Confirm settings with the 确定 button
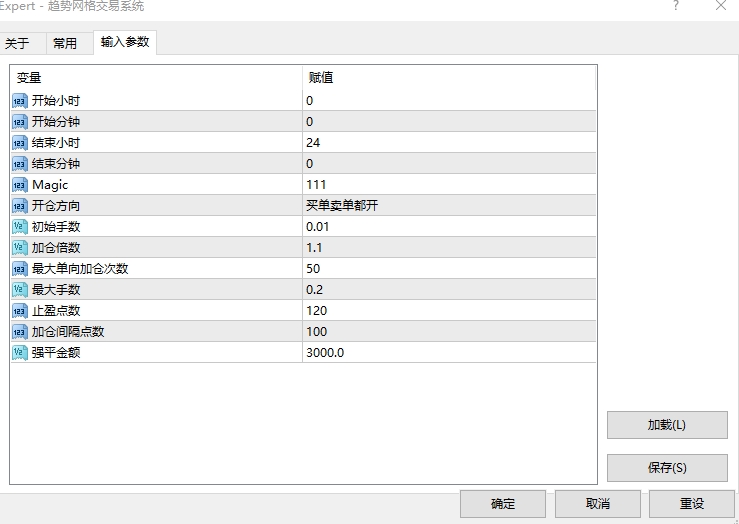 503,503
